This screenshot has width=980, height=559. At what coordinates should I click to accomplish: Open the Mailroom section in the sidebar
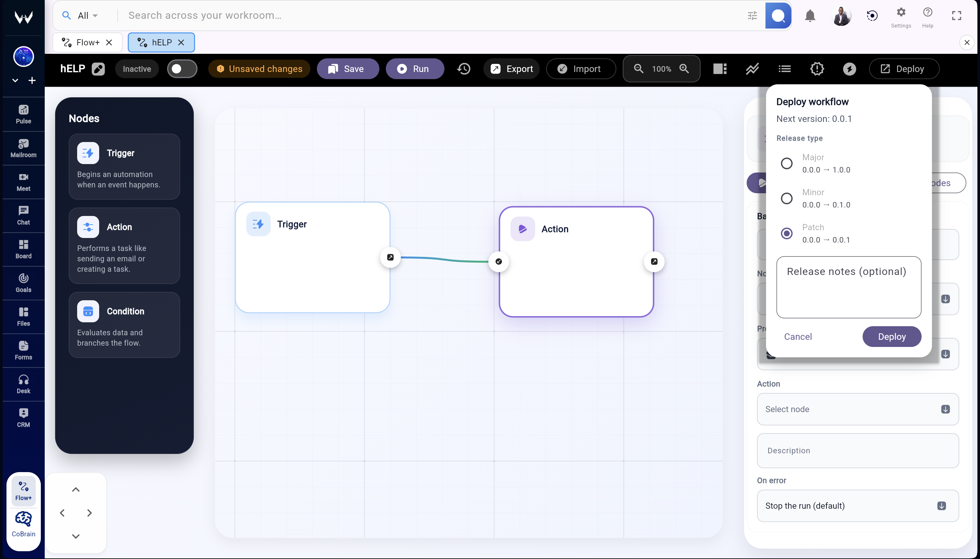pyautogui.click(x=23, y=148)
